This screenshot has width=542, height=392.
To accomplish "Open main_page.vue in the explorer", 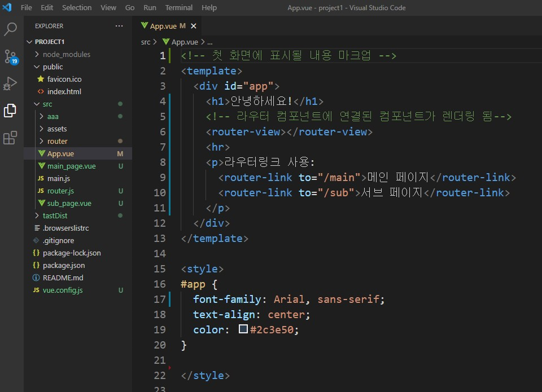I will [71, 166].
